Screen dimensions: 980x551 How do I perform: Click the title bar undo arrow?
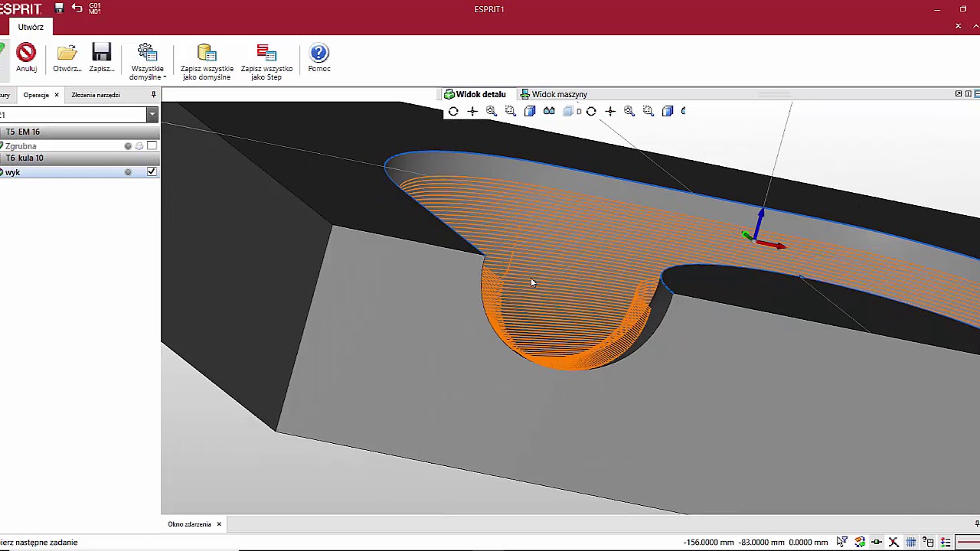tap(77, 8)
